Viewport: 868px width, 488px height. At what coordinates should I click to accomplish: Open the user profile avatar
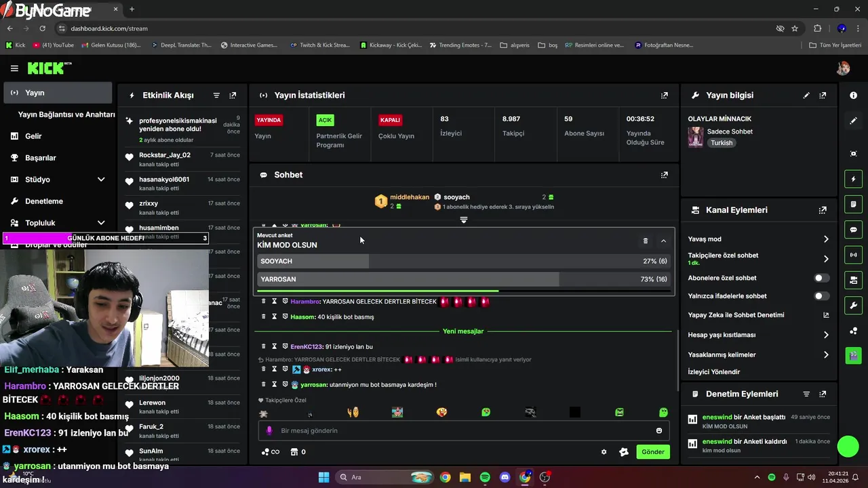[843, 68]
